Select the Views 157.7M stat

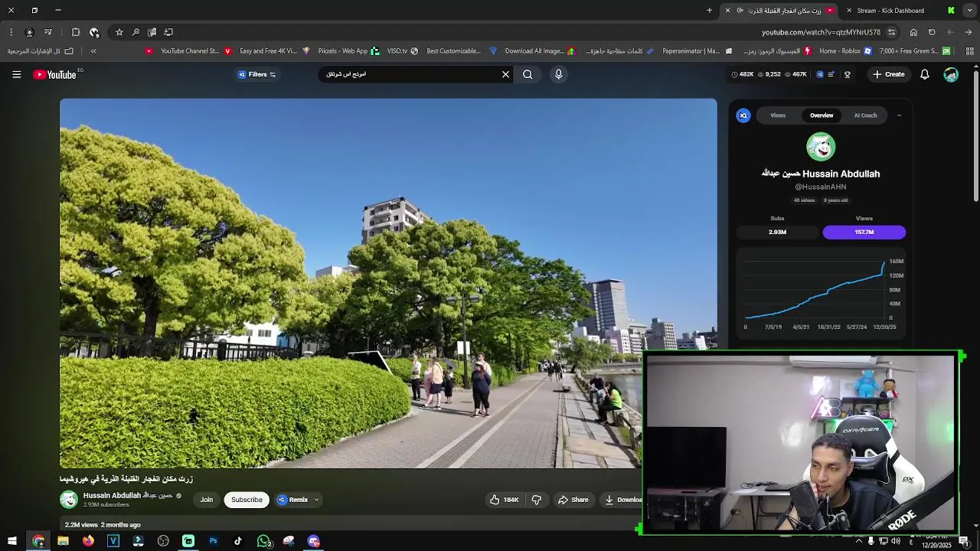[864, 232]
